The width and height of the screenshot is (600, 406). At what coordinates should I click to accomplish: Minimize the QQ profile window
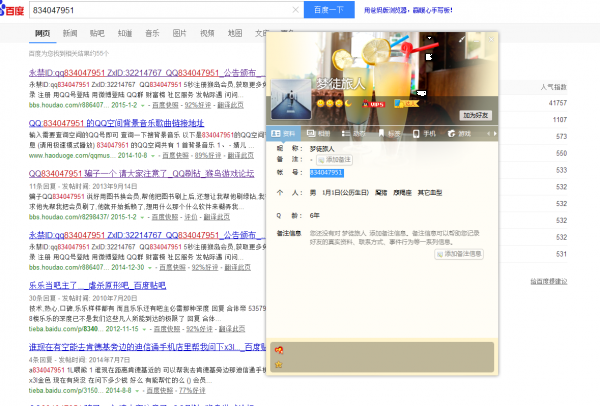pyautogui.click(x=477, y=39)
